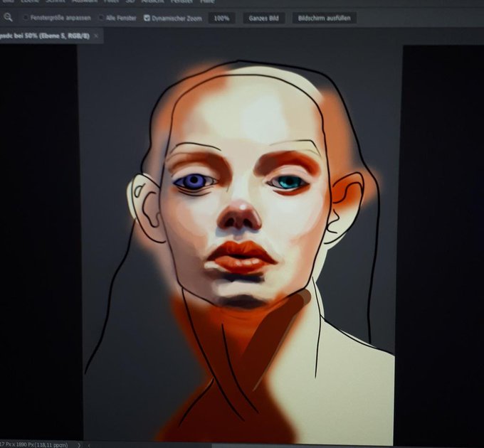This screenshot has width=484, height=448.
Task: Set zoom with the 100% button
Action: pos(221,18)
